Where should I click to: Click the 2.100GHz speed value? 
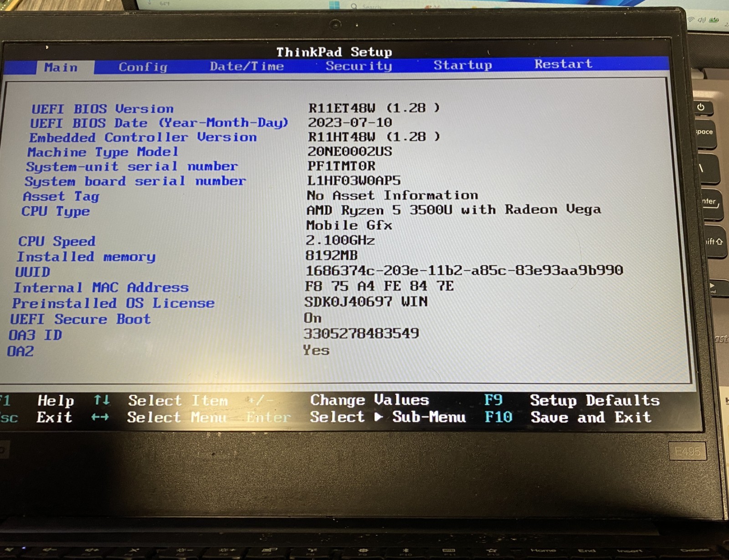(340, 240)
